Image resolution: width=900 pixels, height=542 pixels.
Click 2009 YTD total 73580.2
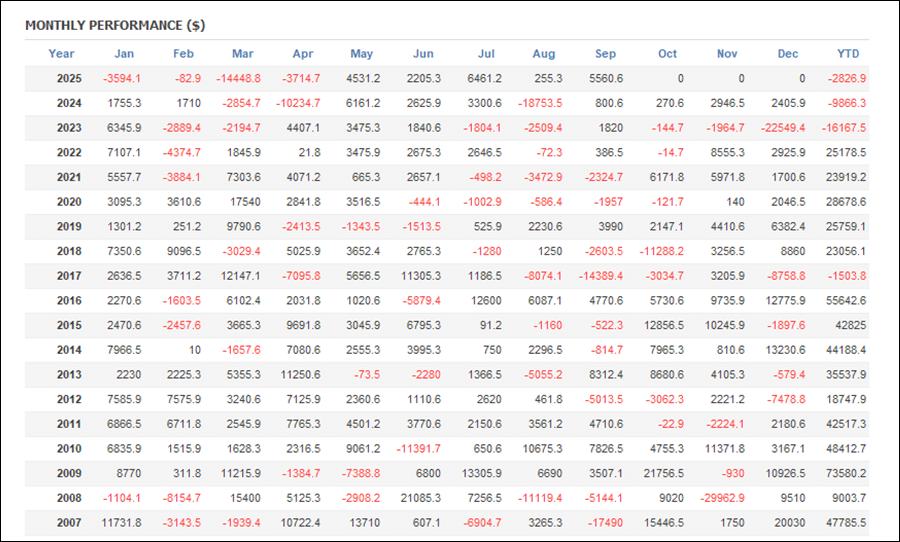click(x=846, y=473)
